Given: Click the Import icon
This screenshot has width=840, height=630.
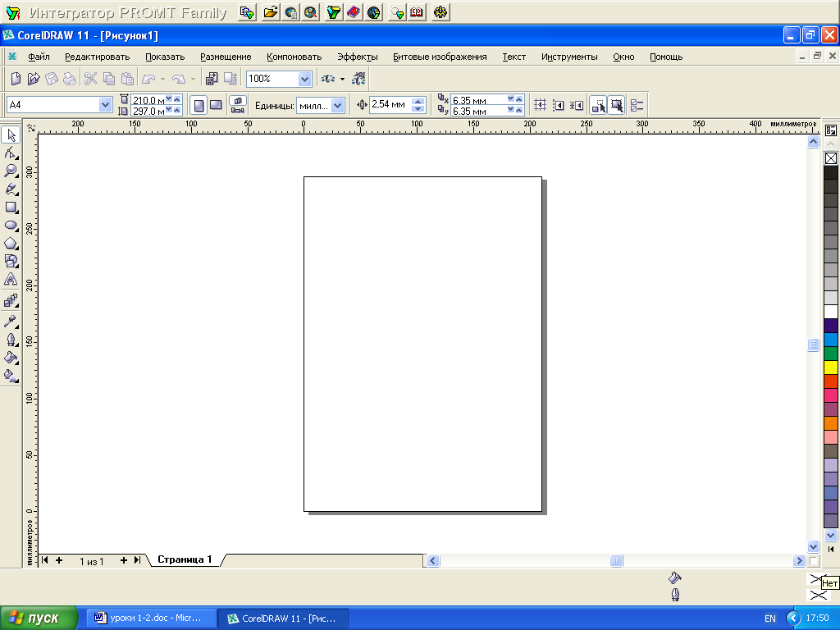Looking at the screenshot, I should pos(212,79).
